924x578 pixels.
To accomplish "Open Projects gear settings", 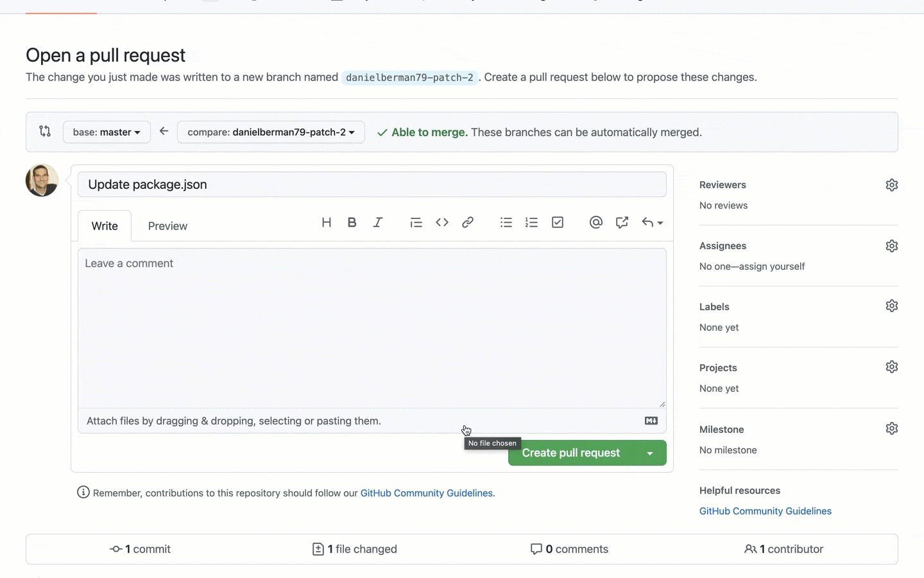I will 892,367.
